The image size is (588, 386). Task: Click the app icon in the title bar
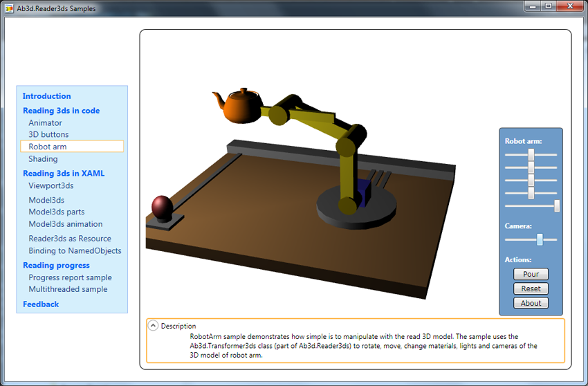coord(9,8)
